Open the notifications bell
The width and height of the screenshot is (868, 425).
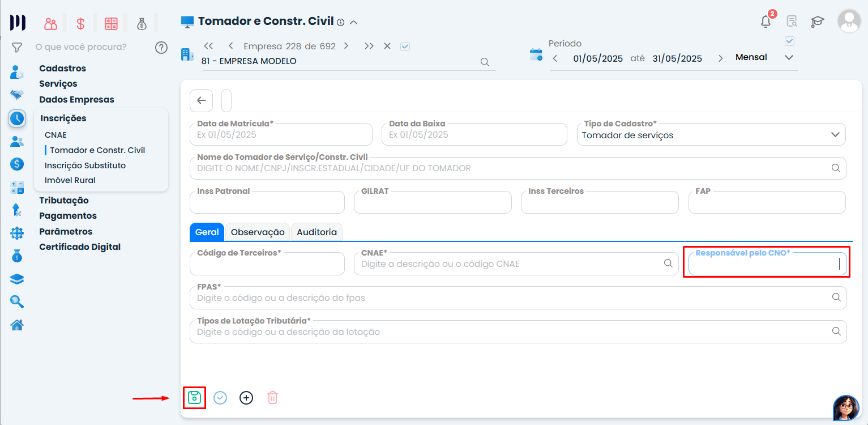coord(766,22)
